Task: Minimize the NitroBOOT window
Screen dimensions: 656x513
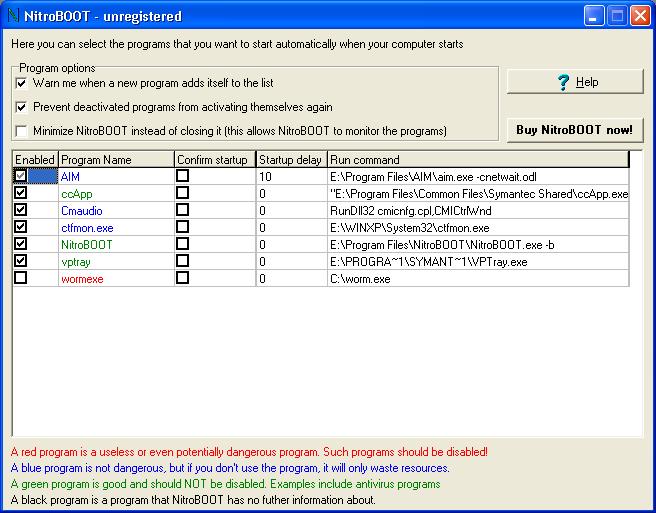Action: [594, 16]
